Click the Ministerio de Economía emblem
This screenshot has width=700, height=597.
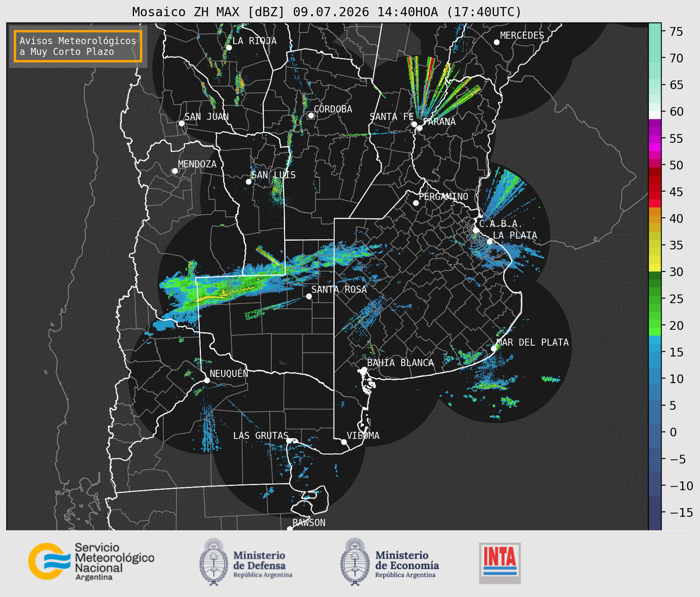click(355, 562)
